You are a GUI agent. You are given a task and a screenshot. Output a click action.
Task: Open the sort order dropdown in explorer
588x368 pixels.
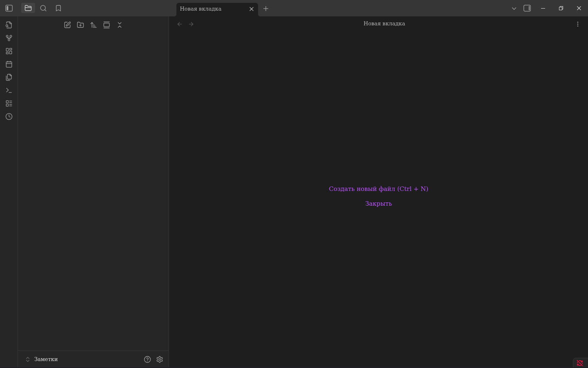(94, 25)
